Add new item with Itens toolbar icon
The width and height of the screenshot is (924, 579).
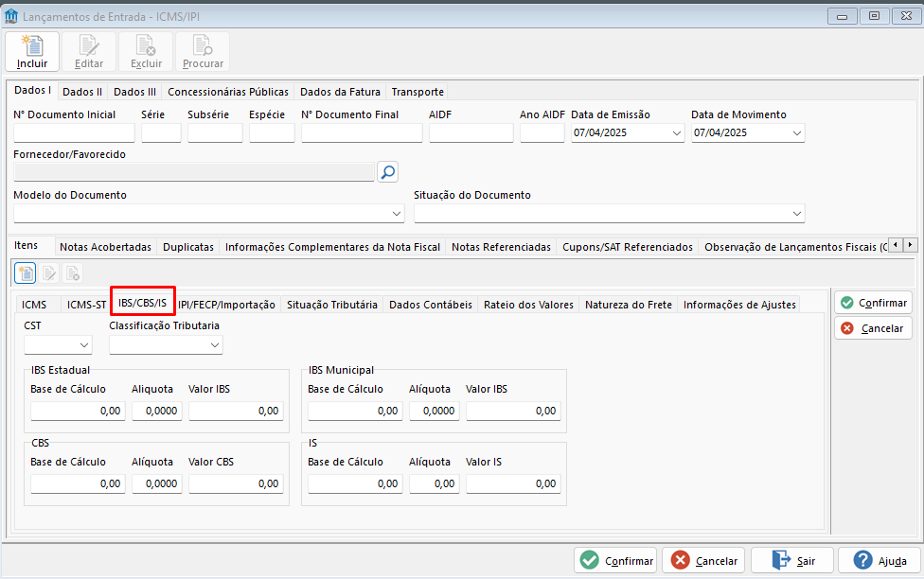click(x=26, y=273)
